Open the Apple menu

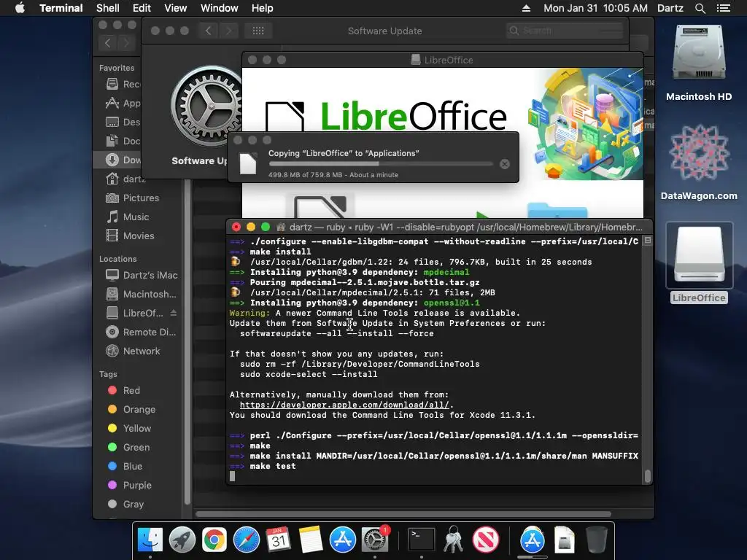tap(20, 8)
